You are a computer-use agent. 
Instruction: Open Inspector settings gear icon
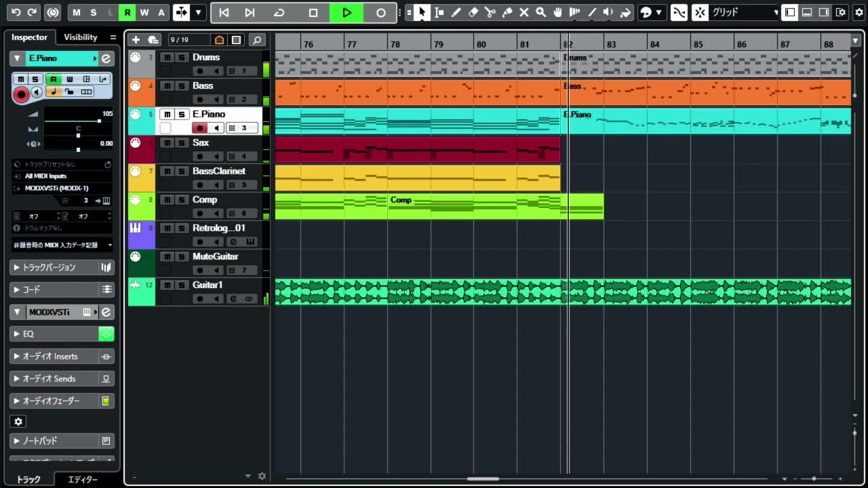[x=18, y=422]
